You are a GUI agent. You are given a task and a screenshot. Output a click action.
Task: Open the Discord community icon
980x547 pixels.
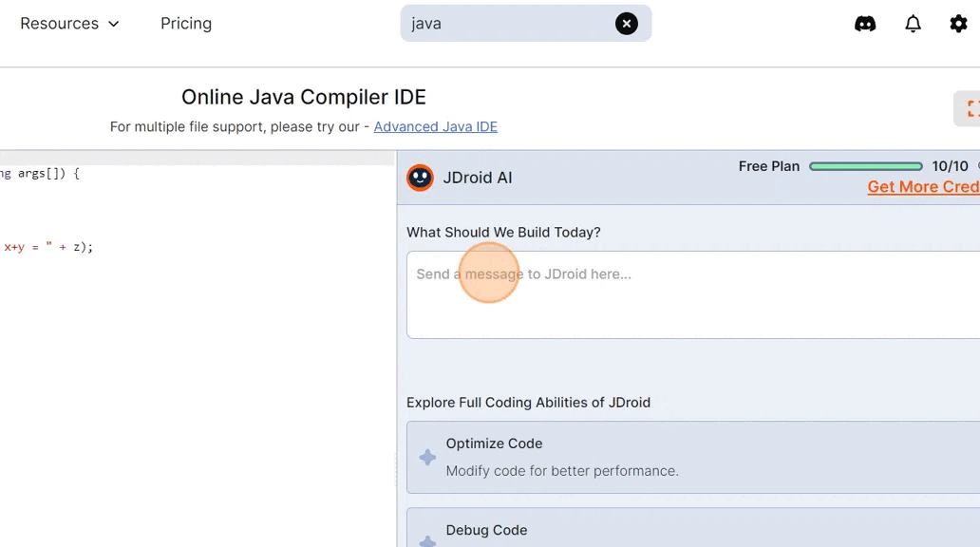[865, 24]
